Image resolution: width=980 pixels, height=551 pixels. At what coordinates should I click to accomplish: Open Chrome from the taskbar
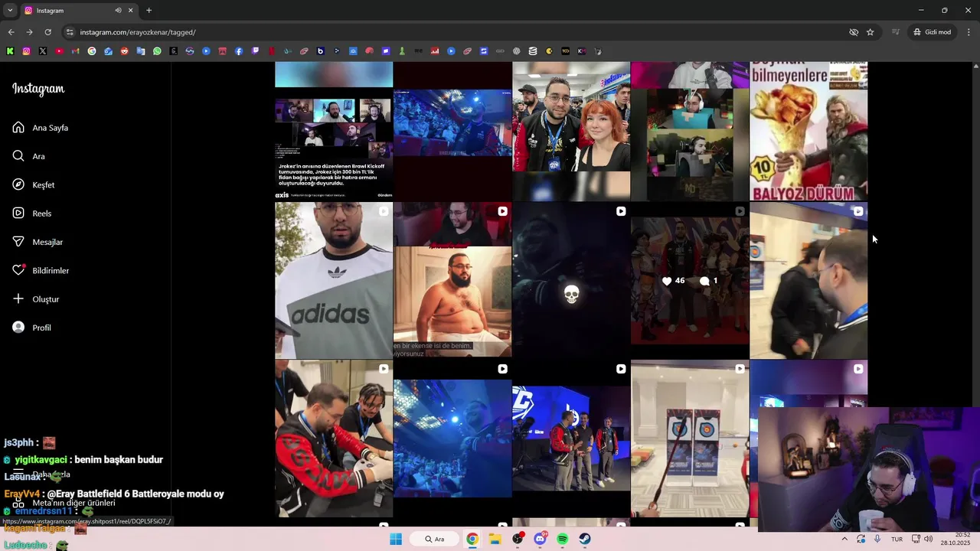point(472,539)
